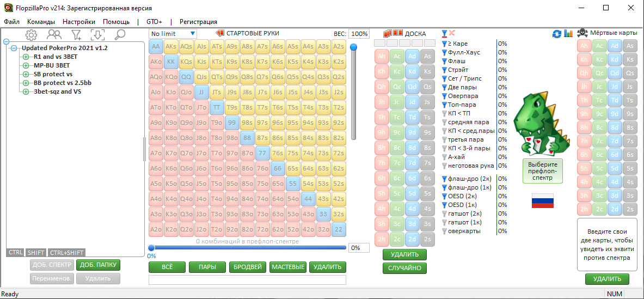Select the CTRL+SHIFT mode tab
Viewport: 644px width, 299px height.
click(x=66, y=253)
